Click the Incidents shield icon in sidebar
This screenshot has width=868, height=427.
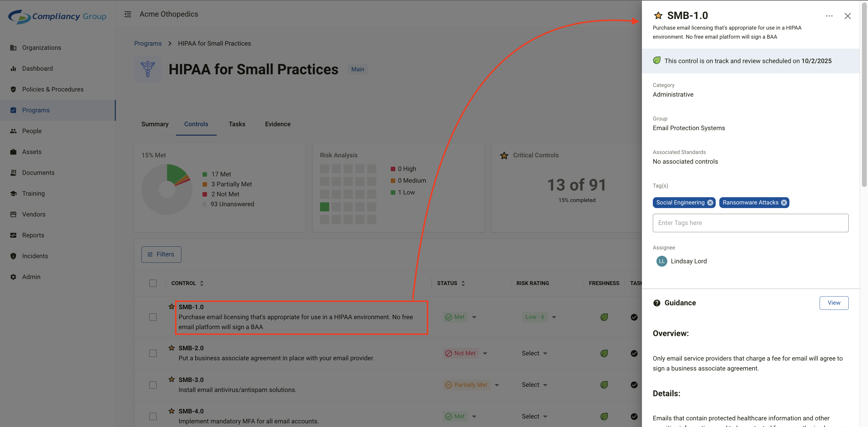pos(13,256)
